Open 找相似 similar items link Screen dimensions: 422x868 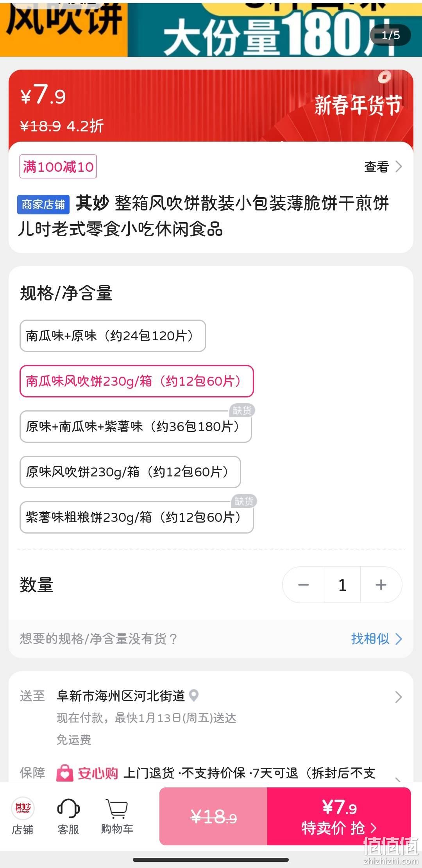click(x=376, y=639)
